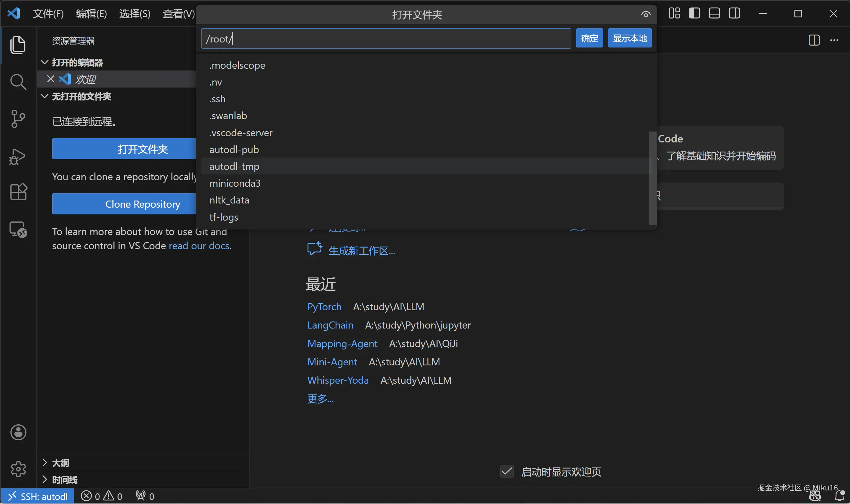
Task: Select the autodl-tmp folder entry
Action: tap(234, 166)
